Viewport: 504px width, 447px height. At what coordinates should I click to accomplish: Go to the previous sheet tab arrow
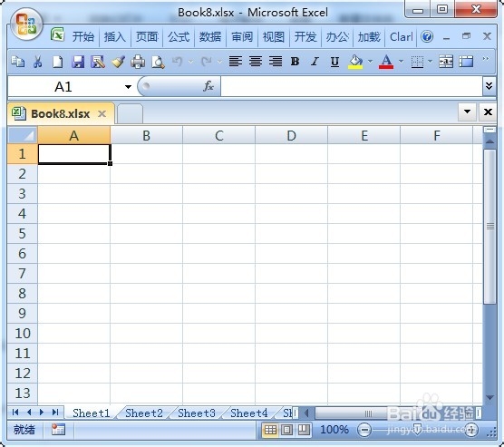[29, 412]
